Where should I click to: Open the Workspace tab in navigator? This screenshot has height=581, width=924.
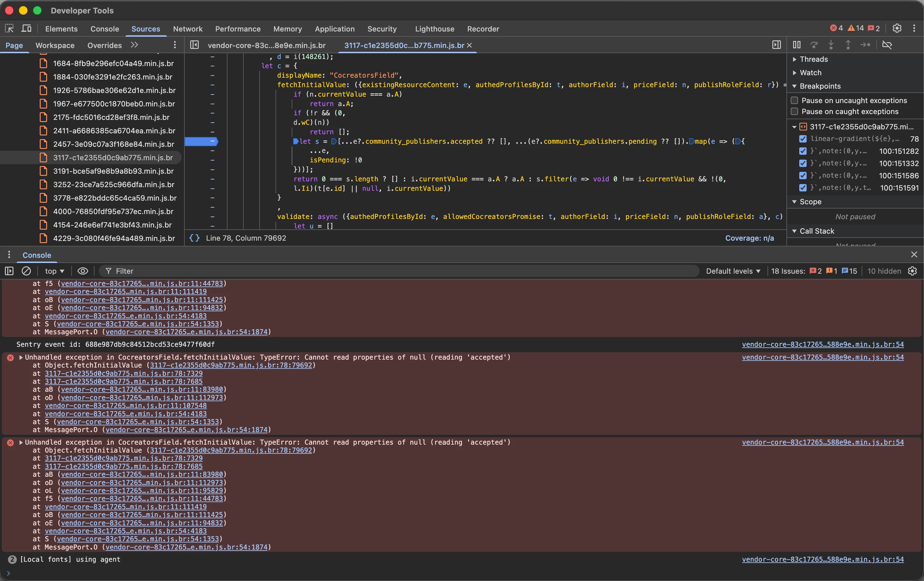tap(55, 45)
